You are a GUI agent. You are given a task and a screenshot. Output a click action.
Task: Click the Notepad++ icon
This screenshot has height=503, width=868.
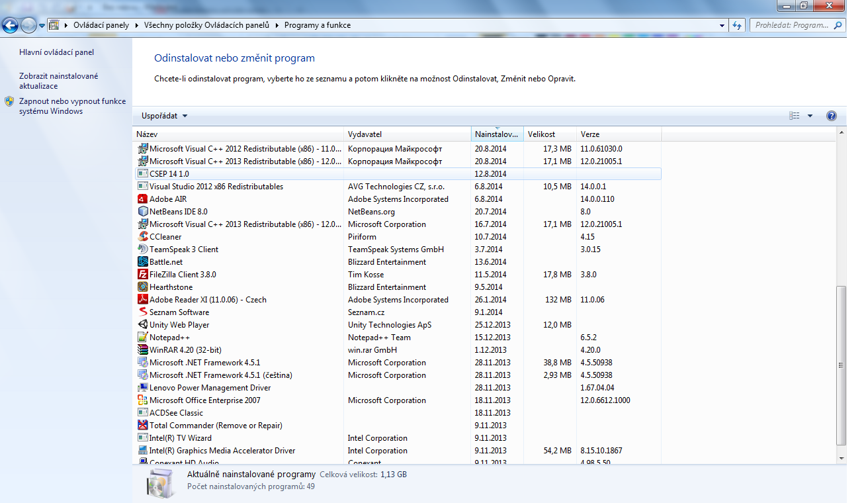142,338
